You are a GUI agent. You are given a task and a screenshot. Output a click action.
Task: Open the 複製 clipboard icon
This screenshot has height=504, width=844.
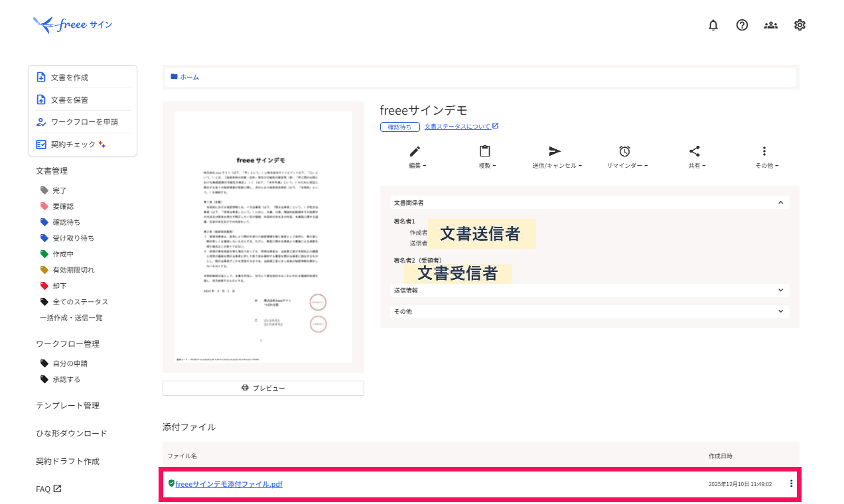click(486, 151)
